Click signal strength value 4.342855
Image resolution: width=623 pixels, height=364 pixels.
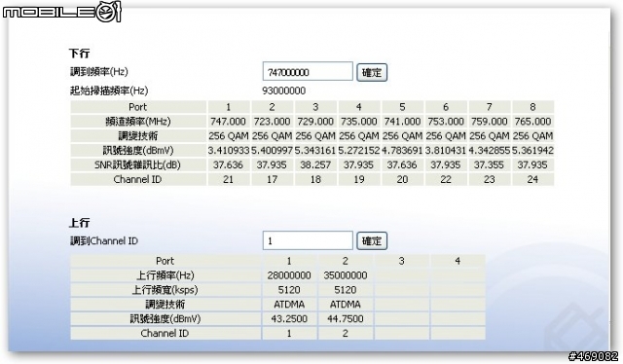[x=490, y=151]
